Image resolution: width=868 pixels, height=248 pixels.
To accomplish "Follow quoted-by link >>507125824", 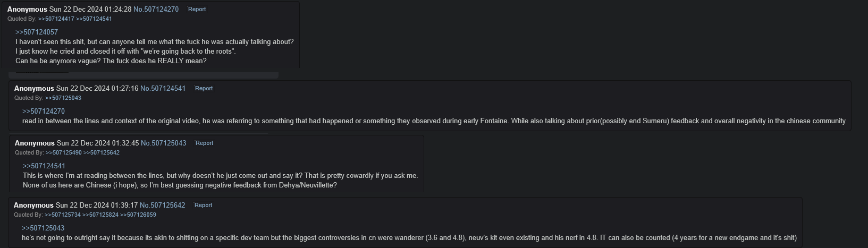I will tap(100, 215).
